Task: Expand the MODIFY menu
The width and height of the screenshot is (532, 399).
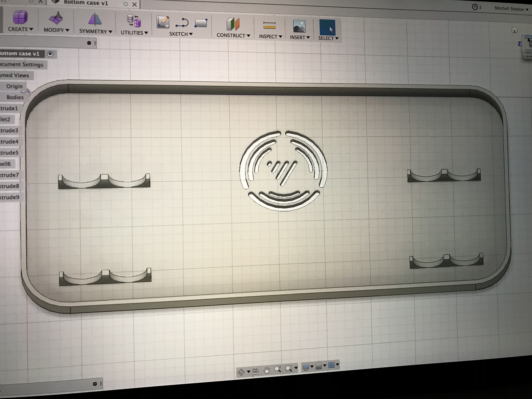Action: (56, 30)
